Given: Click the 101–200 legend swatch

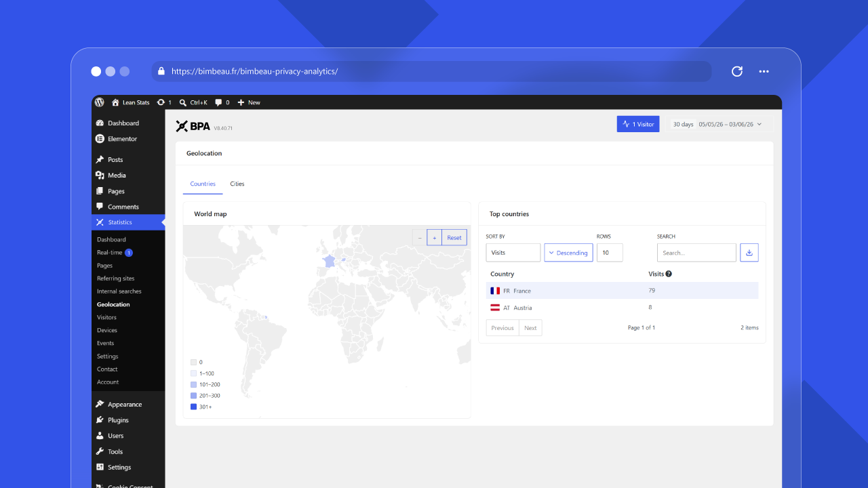Looking at the screenshot, I should pos(193,385).
